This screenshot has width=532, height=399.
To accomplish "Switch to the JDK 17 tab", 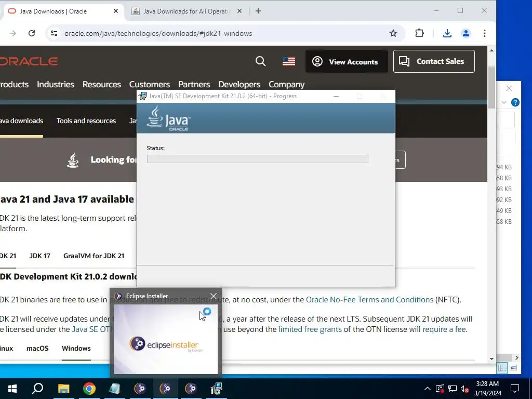I will (39, 256).
